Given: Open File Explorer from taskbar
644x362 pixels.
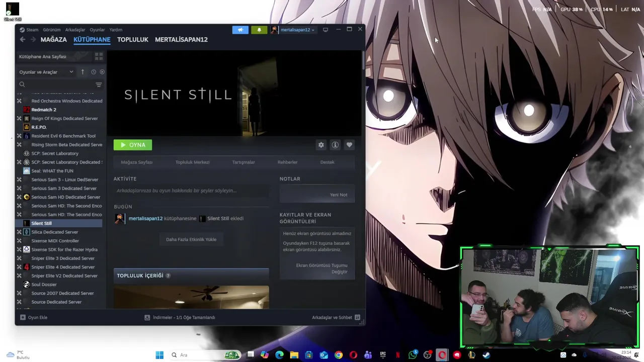Looking at the screenshot, I should click(x=294, y=355).
